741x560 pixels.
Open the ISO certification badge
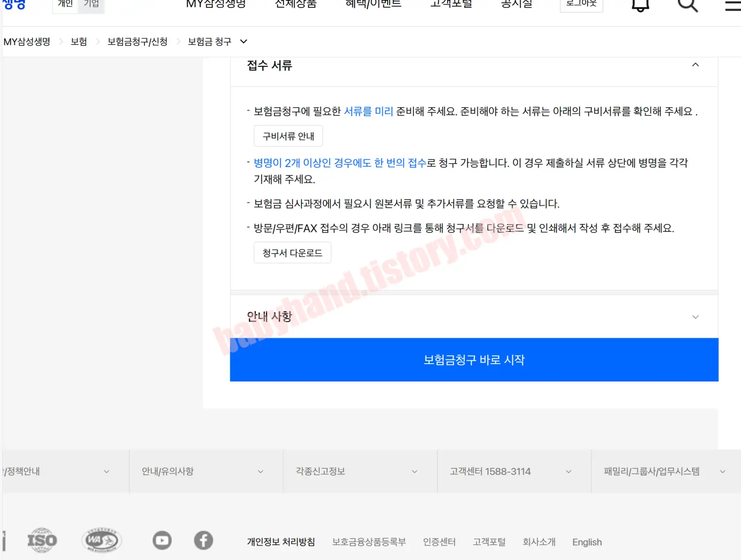tap(42, 540)
